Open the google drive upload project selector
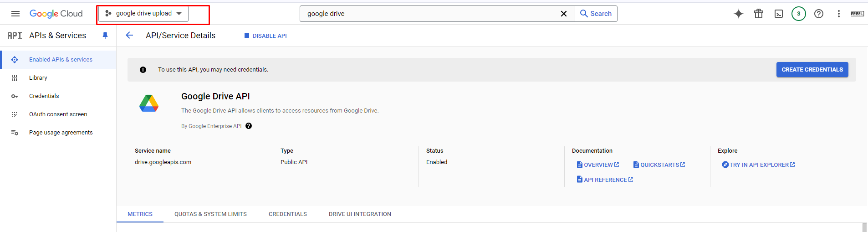868x232 pixels. click(x=143, y=14)
